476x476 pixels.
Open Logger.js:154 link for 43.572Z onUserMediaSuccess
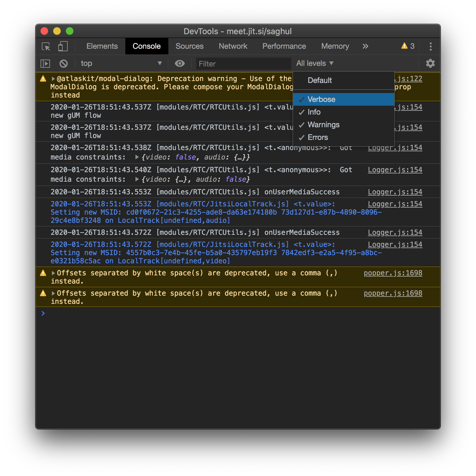(x=395, y=233)
